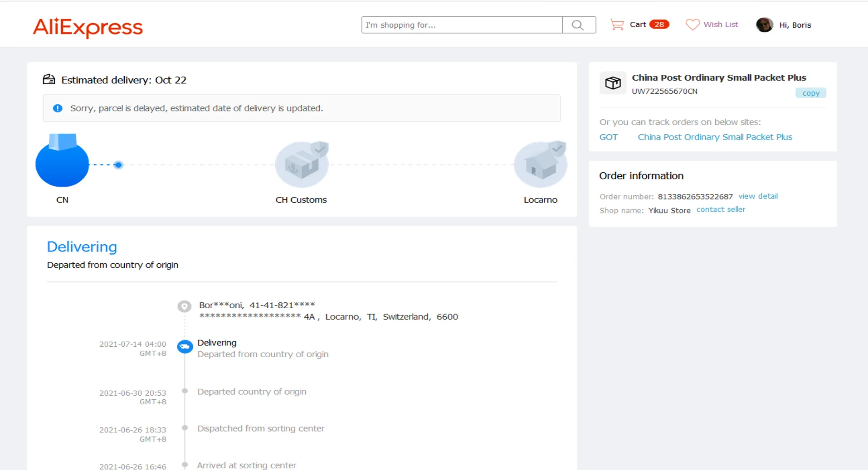Screen dimensions: 868x470
Task: Click the Locarno destination label
Action: click(x=540, y=200)
